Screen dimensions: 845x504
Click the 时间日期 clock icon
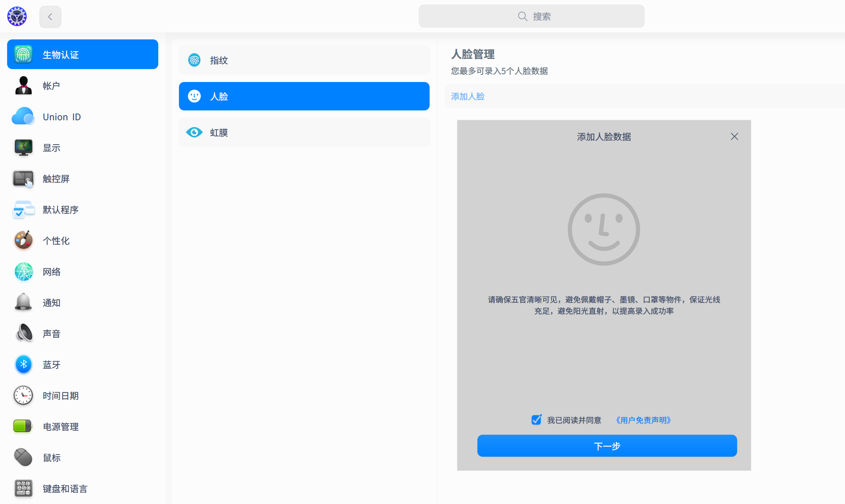[x=23, y=395]
